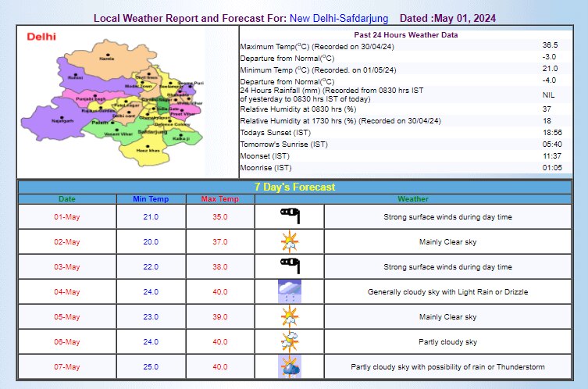Click the 02-May Mainly Clear sky description
The width and height of the screenshot is (588, 389).
447,242
